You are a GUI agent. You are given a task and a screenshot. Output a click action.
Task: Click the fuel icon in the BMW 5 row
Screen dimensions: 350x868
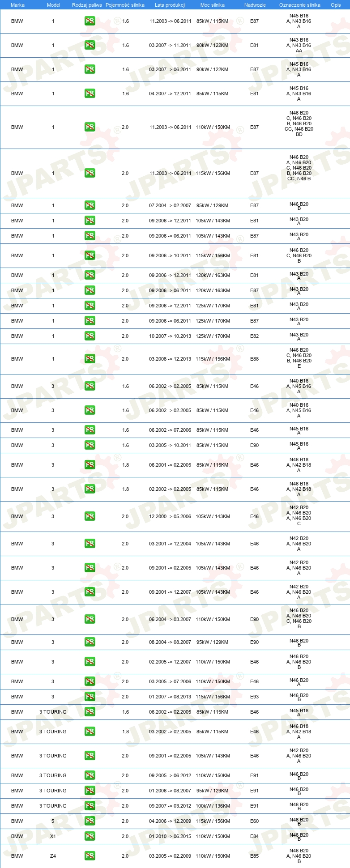click(x=90, y=821)
